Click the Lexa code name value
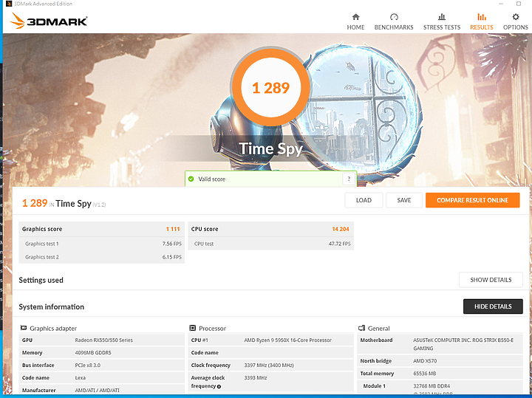The height and width of the screenshot is (398, 532). (x=81, y=377)
